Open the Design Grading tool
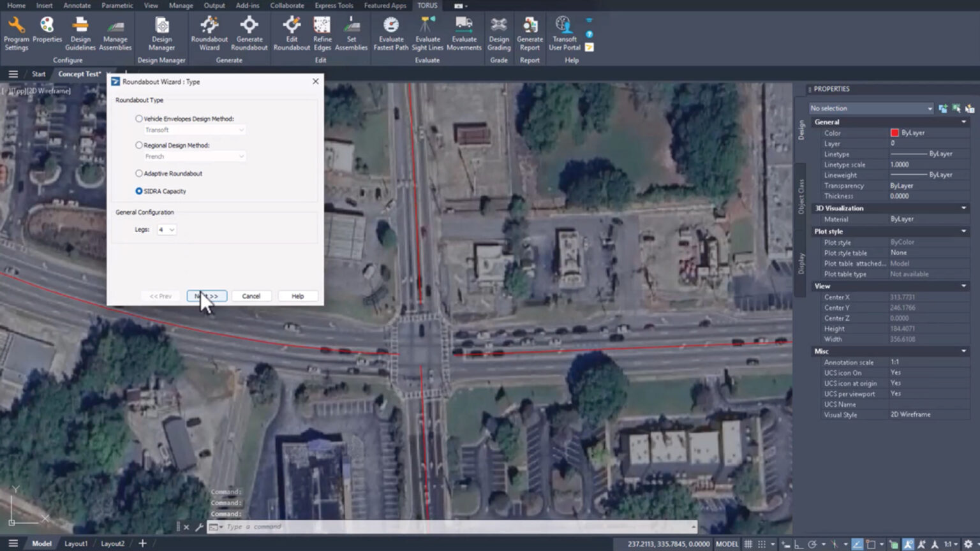Screen dimensions: 980x551 (x=499, y=33)
